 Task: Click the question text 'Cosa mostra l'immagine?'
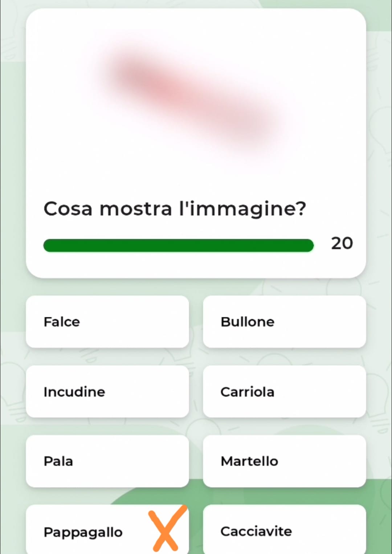(175, 209)
